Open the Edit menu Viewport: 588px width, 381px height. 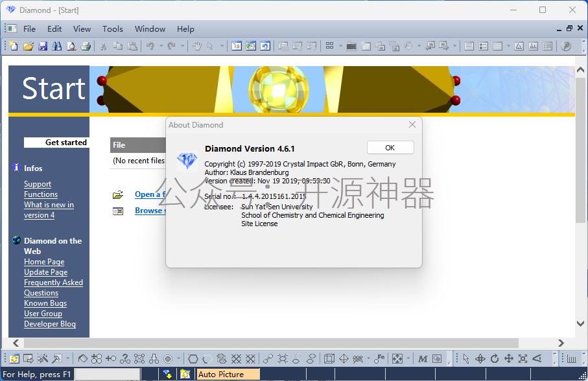(54, 29)
